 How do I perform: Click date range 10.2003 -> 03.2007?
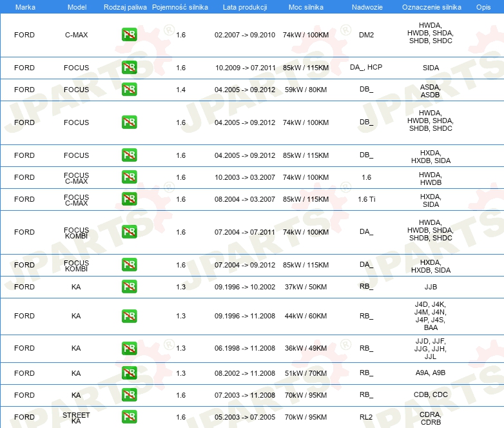tap(245, 177)
